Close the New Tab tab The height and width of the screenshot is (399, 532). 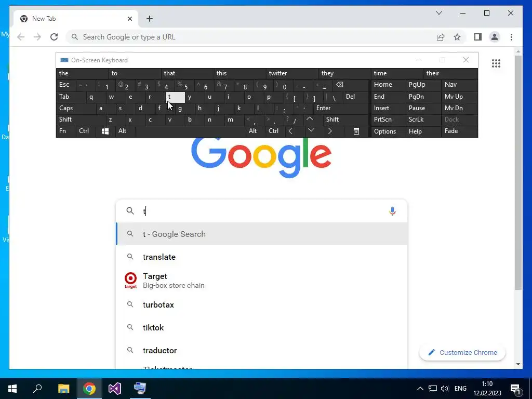pos(129,19)
